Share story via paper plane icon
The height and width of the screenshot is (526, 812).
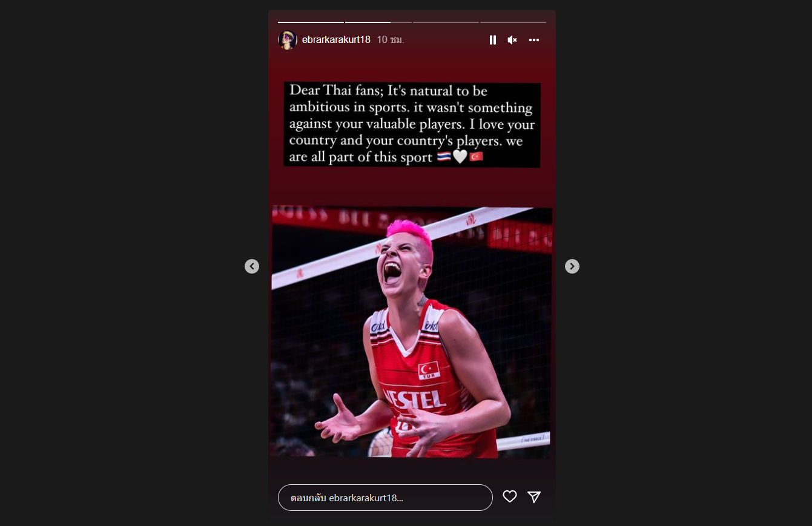(x=534, y=496)
